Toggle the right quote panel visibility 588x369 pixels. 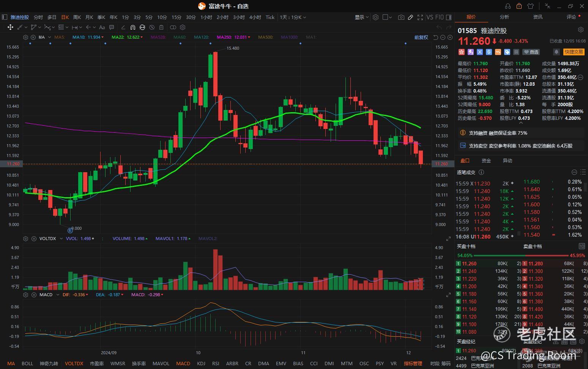(x=449, y=17)
